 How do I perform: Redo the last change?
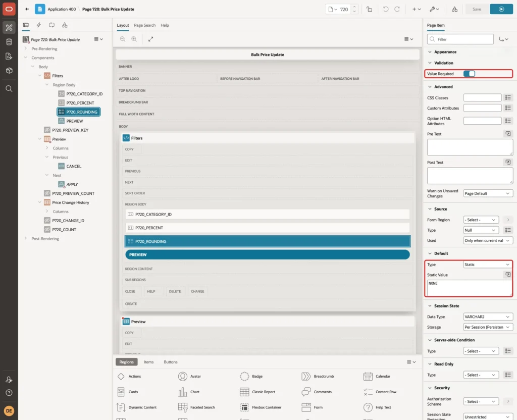[397, 9]
